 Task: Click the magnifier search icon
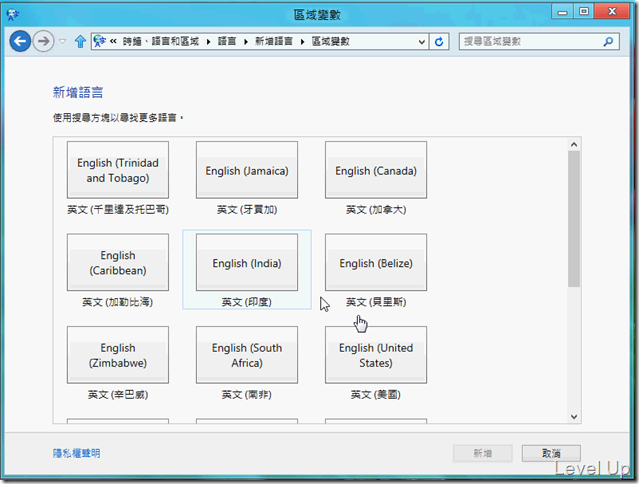(608, 42)
